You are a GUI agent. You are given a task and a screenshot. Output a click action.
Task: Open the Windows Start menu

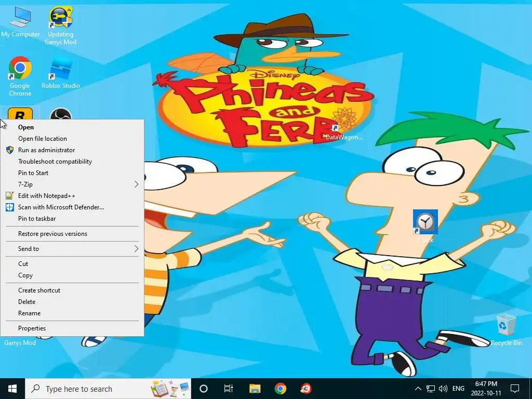(12, 389)
